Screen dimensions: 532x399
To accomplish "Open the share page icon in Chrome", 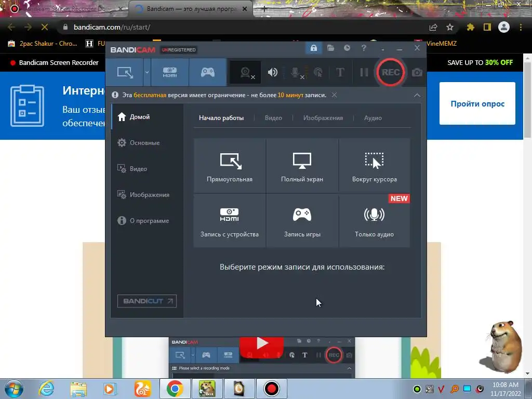I will click(x=433, y=27).
